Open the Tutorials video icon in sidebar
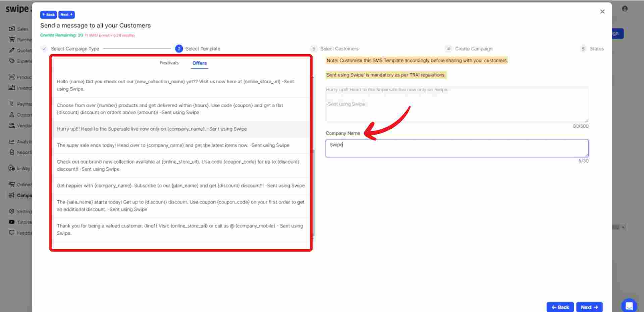 point(12,222)
